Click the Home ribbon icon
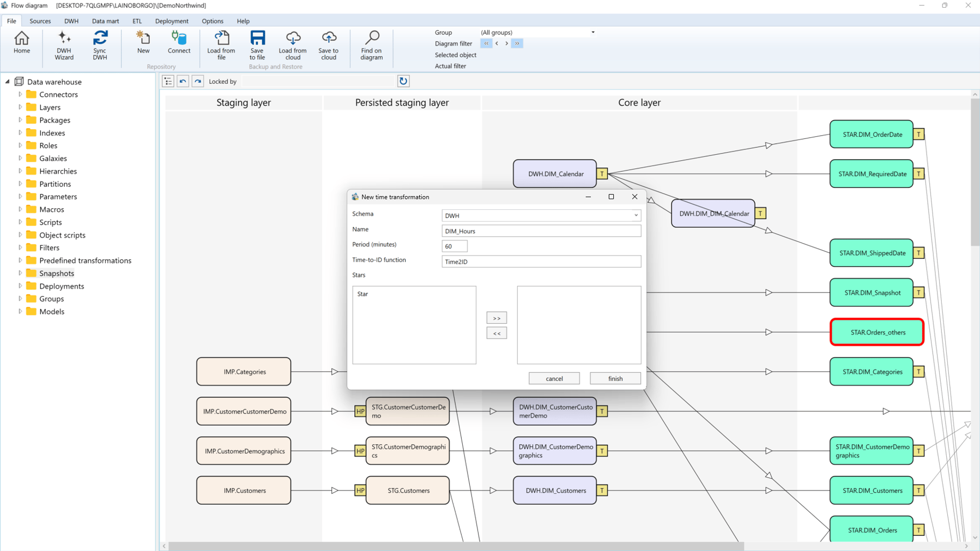980x551 pixels. pyautogui.click(x=22, y=43)
